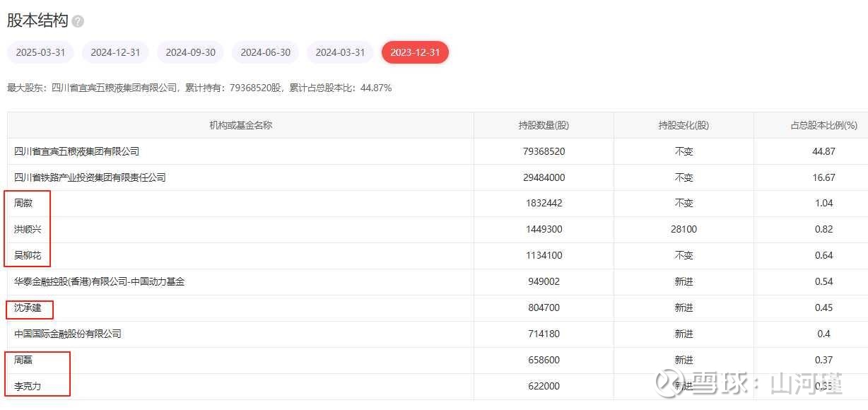Select the 2025-03-31 date tab
This screenshot has height=410, width=868.
[40, 52]
